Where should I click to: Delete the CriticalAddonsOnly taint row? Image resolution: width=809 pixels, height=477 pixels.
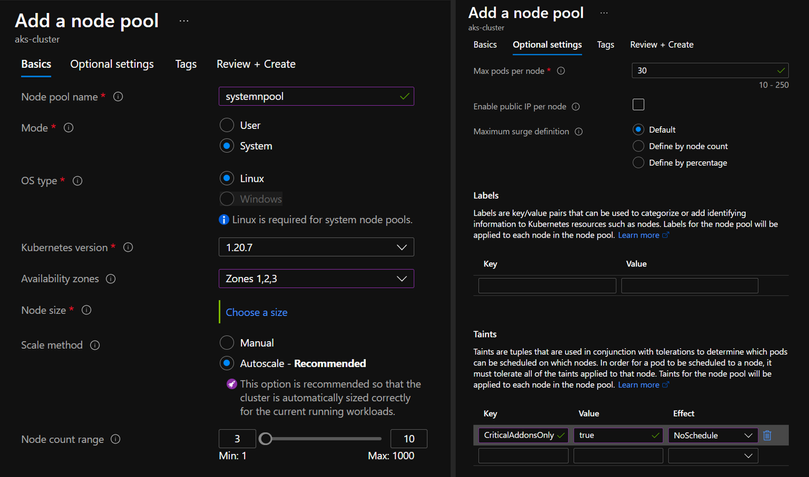pyautogui.click(x=767, y=435)
